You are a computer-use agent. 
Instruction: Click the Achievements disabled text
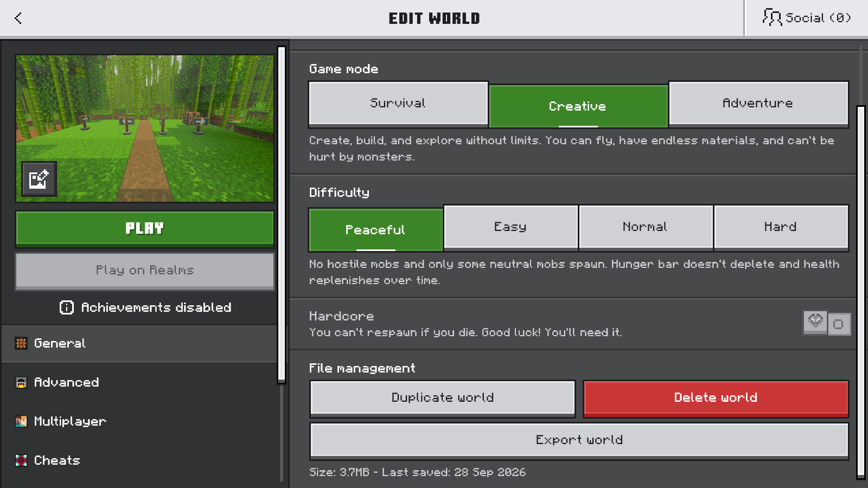[x=156, y=307]
